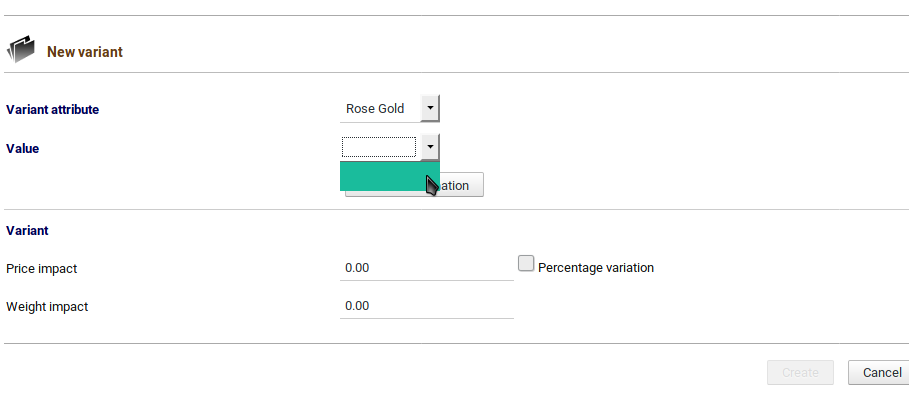Click the Variant attribute label
909x403 pixels.
(x=52, y=109)
